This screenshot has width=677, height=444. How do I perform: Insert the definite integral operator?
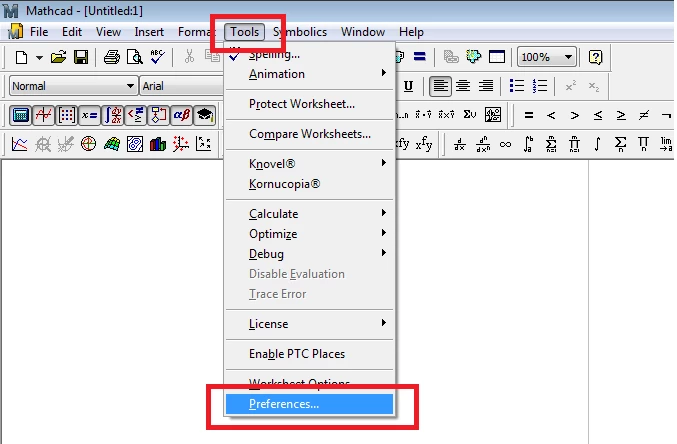click(528, 144)
